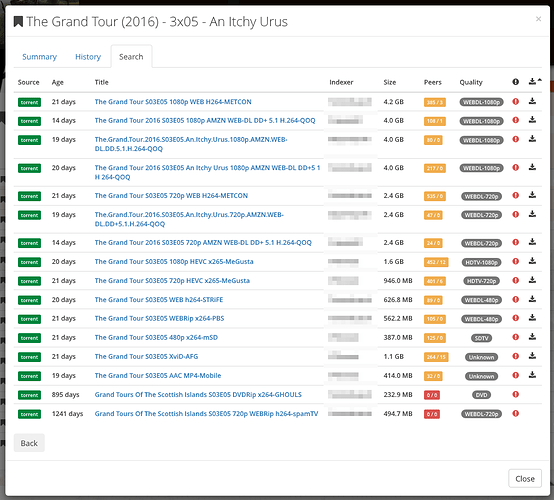The width and height of the screenshot is (554, 500).
Task: Download the 720p WEB H264-METCON release
Action: (532, 195)
